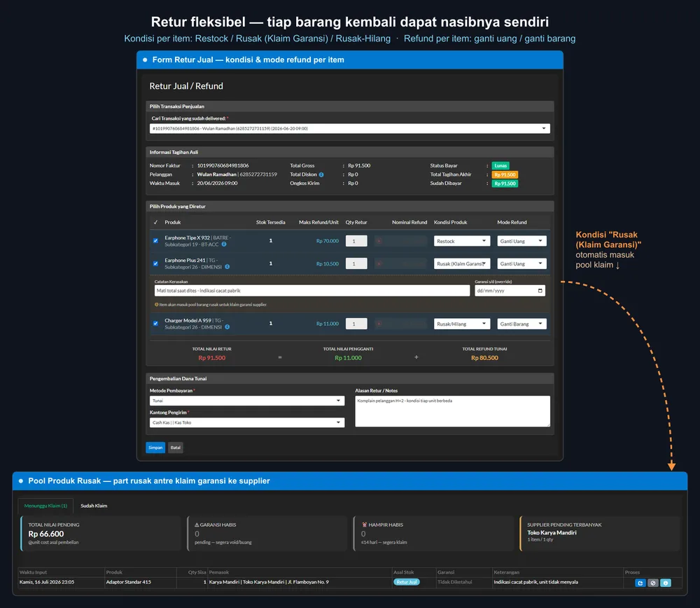Viewport: 700px width, 608px height.
Task: Click info icon next to Charger Model A 959
Action: (227, 327)
